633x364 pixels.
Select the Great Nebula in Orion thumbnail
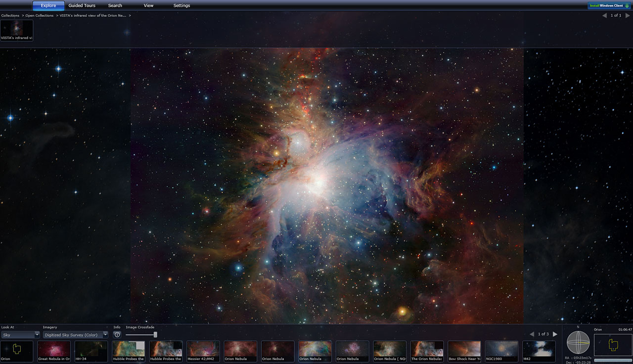[54, 351]
